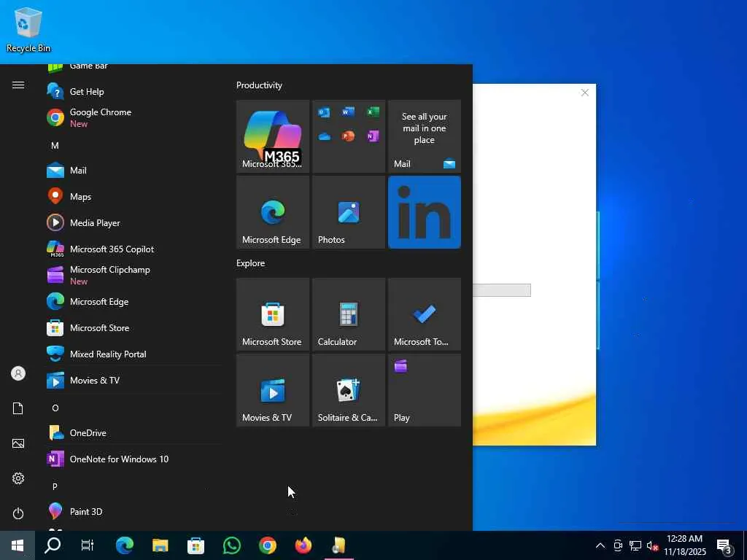The image size is (747, 560).
Task: Open WhatsApp from the taskbar
Action: coord(231,545)
